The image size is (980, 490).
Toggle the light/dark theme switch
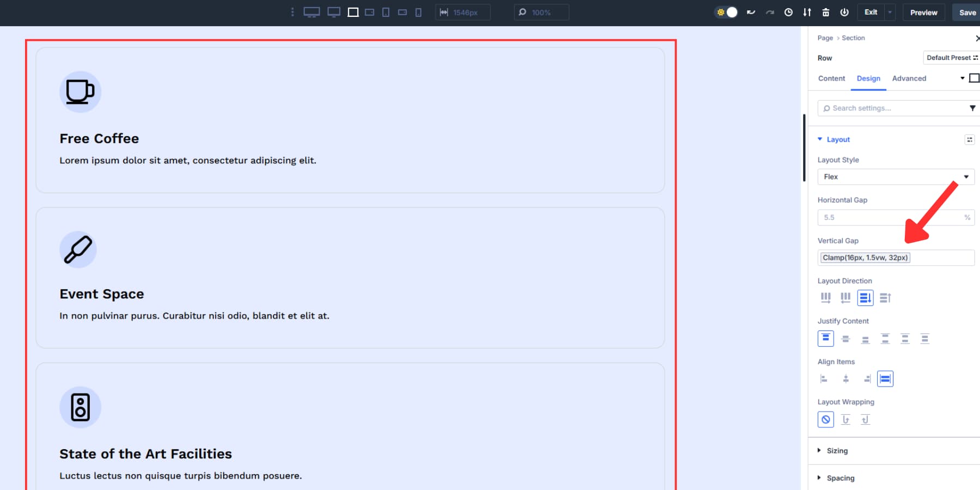726,11
